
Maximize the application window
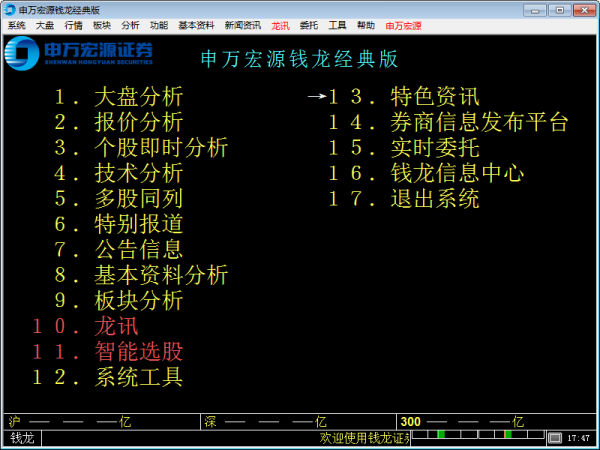click(x=559, y=10)
